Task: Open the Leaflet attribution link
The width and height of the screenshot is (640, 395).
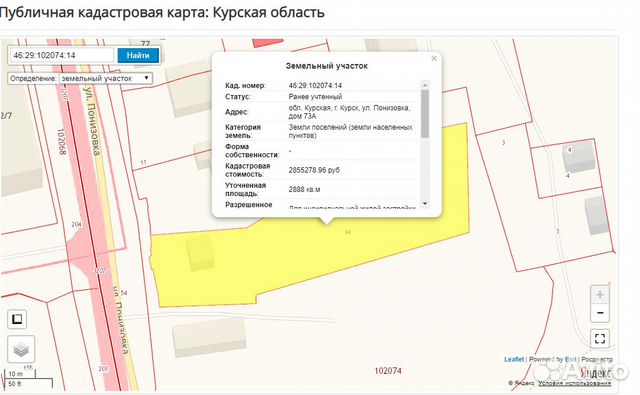Action: click(x=514, y=359)
